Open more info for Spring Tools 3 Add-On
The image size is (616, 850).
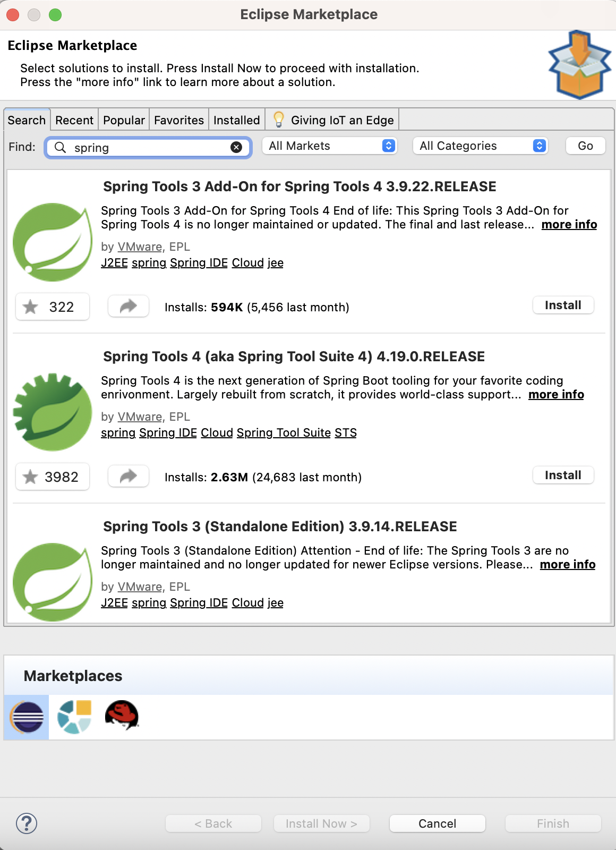click(569, 224)
